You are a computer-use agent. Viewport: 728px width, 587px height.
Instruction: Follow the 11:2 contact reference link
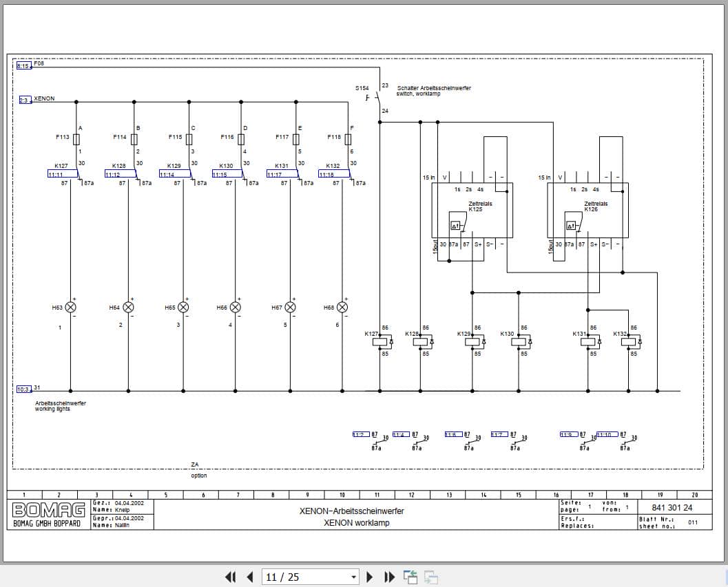[361, 434]
